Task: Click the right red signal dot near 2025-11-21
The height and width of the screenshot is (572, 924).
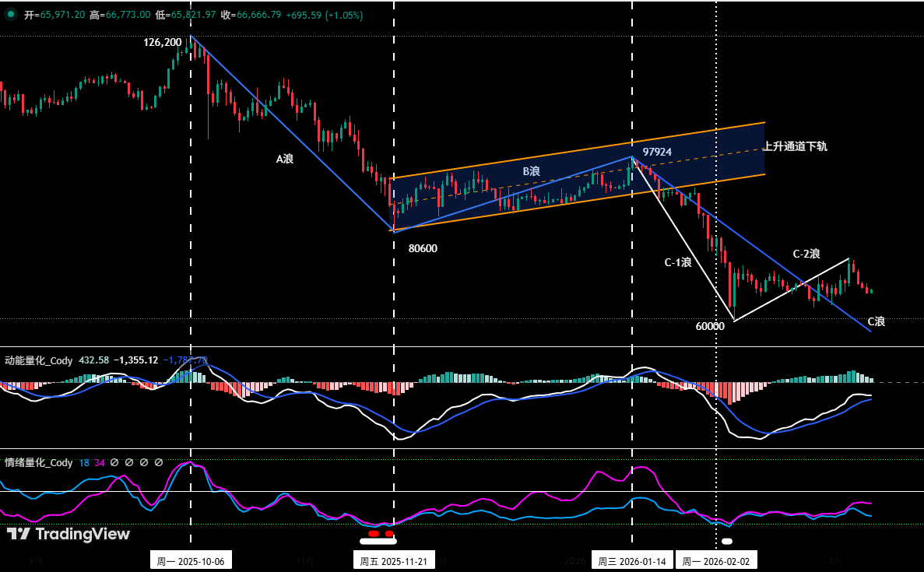Action: pyautogui.click(x=388, y=534)
